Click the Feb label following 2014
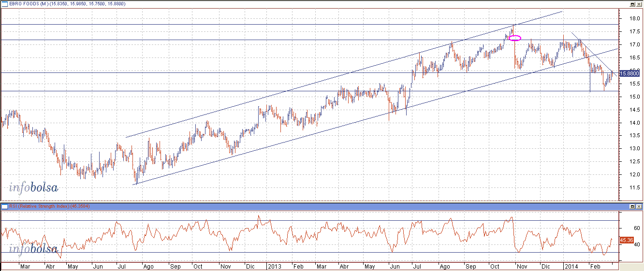 tap(595, 266)
